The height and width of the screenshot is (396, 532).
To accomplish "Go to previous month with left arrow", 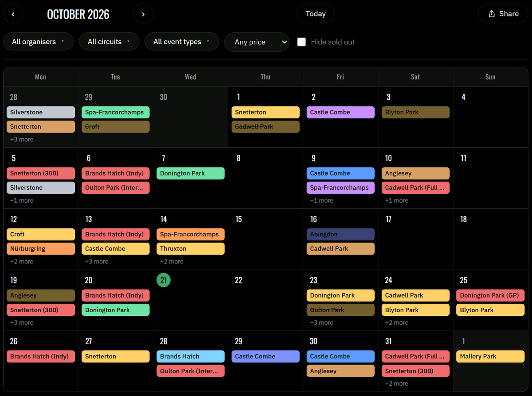I will point(13,14).
